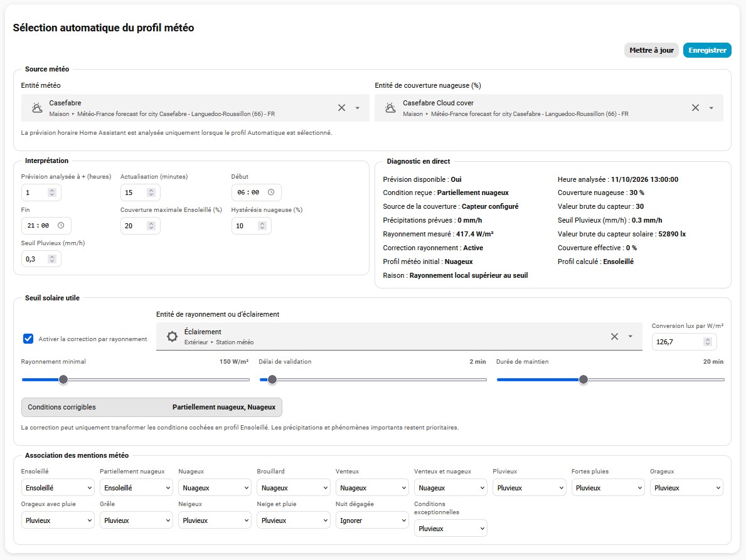Open the Venteux et nuageux profile dropdown
The height and width of the screenshot is (560, 746).
coord(450,488)
